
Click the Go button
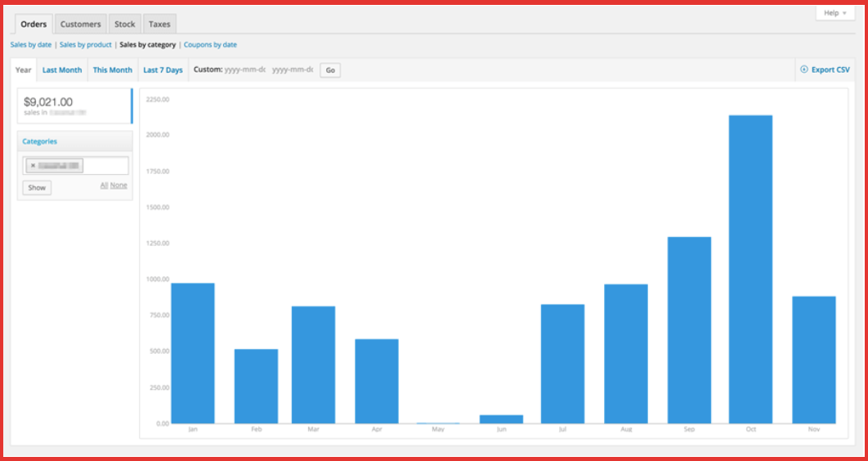330,70
